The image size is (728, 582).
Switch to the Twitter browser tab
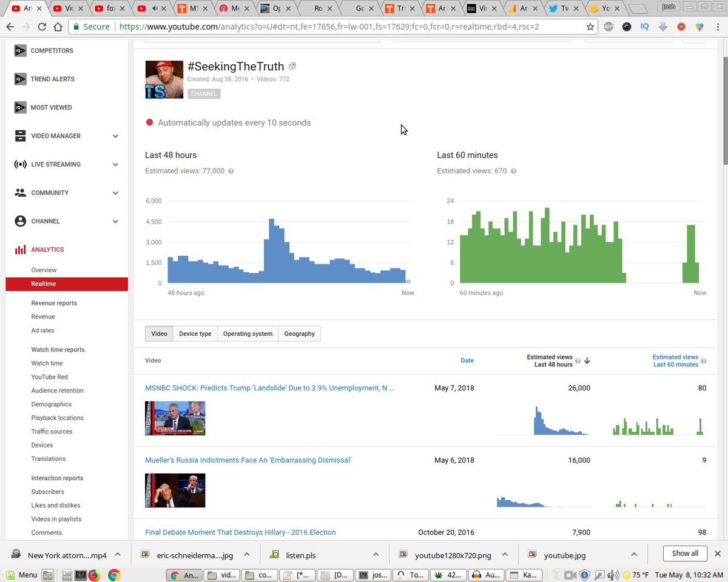[x=562, y=8]
